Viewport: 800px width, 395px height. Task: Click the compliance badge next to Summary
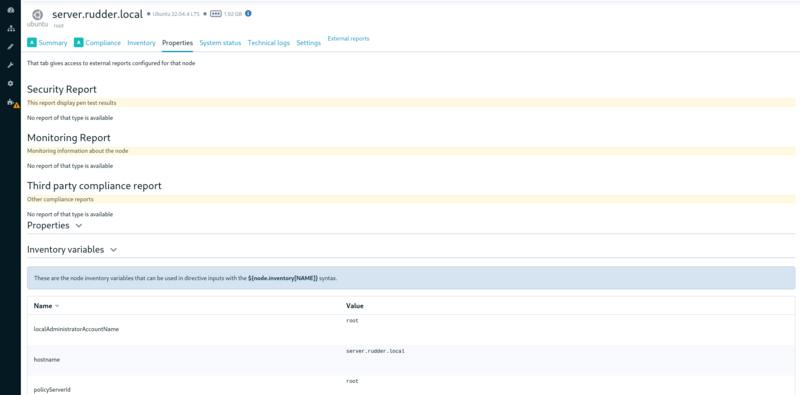pyautogui.click(x=32, y=43)
